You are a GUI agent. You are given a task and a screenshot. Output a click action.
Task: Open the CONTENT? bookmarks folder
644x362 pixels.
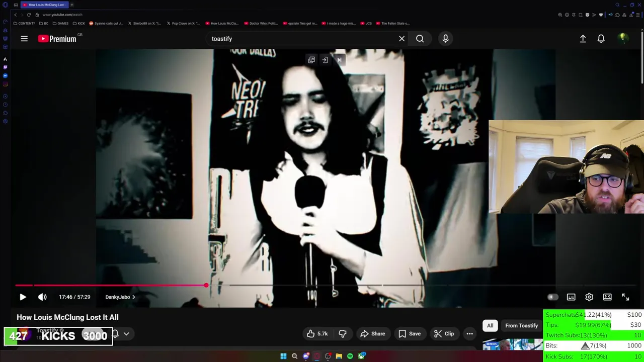(x=25, y=23)
